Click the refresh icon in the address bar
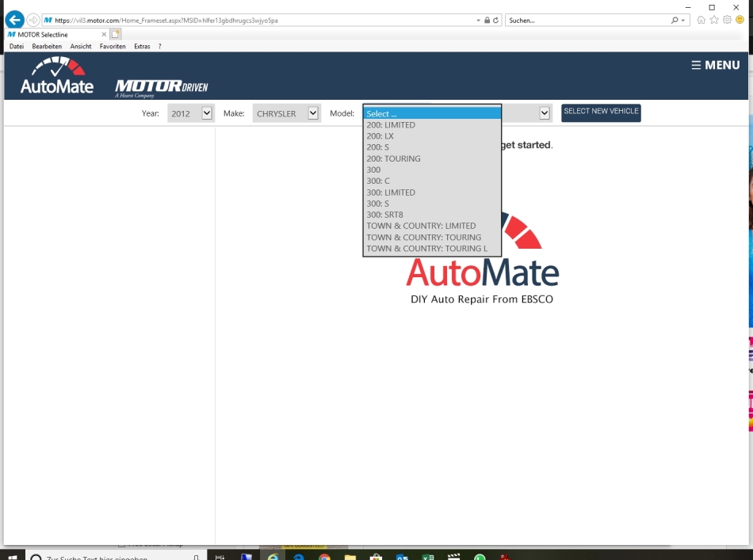 496,20
